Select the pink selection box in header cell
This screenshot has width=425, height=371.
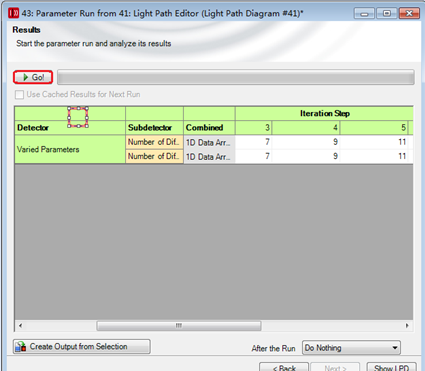tap(78, 117)
